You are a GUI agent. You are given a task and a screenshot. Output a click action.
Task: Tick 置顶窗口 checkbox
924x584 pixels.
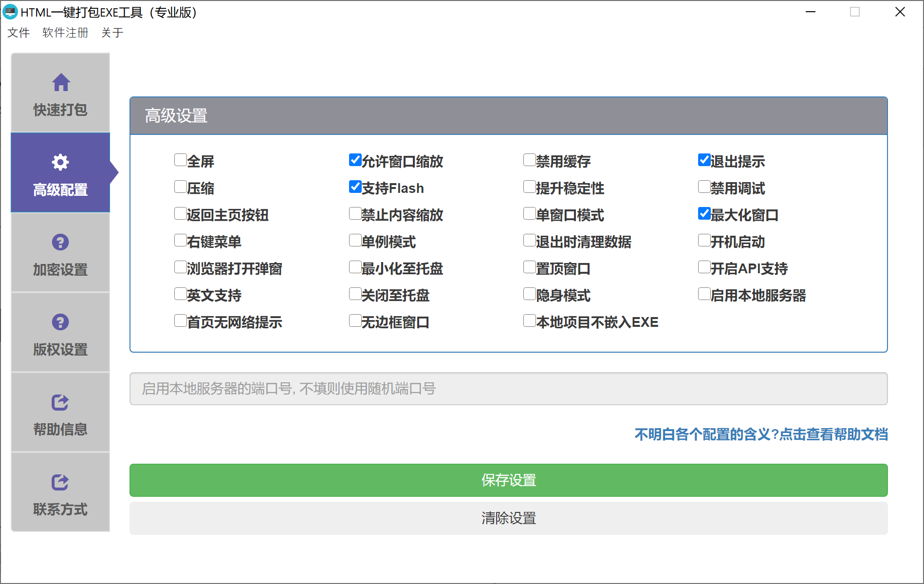tap(530, 267)
